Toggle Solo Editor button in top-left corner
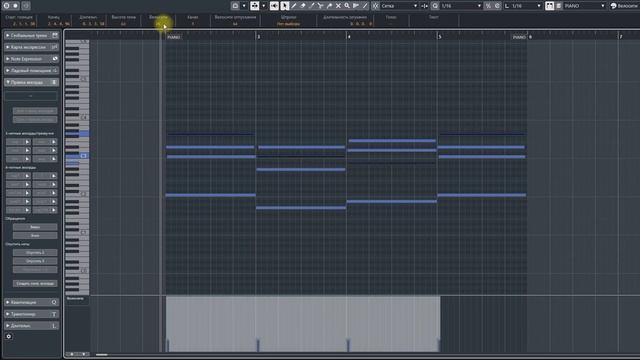This screenshot has height=360, width=640. tap(7, 6)
